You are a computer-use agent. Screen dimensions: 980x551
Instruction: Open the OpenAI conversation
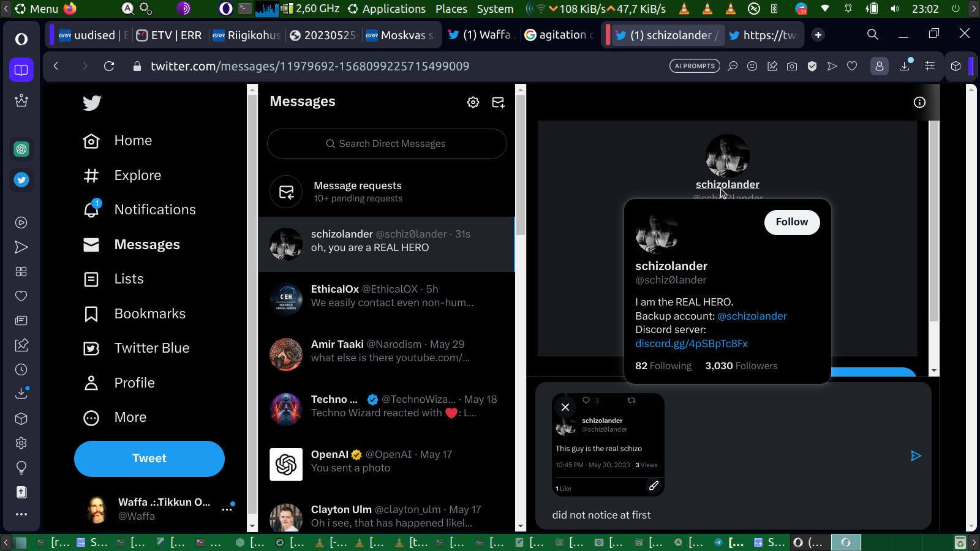pyautogui.click(x=386, y=464)
